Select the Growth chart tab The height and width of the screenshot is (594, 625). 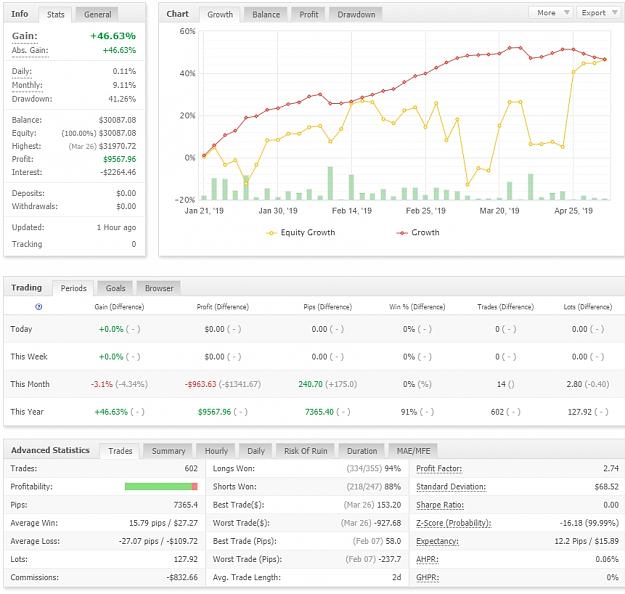pyautogui.click(x=220, y=14)
